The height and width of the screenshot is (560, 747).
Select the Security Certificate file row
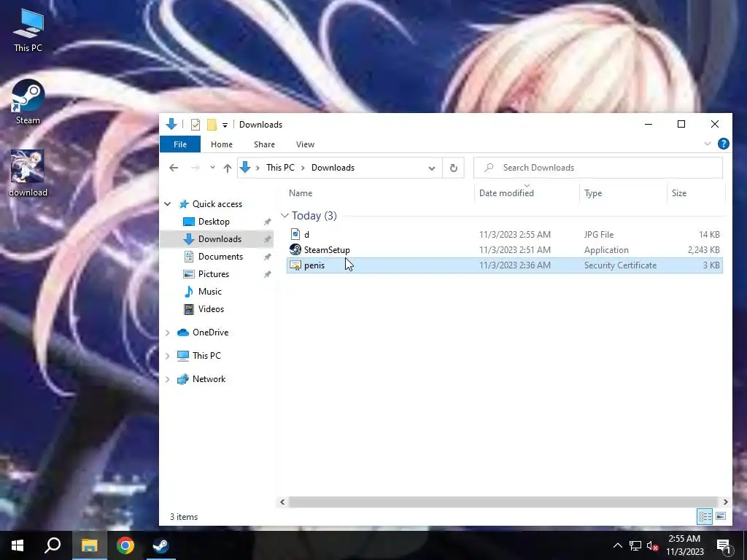(505, 265)
